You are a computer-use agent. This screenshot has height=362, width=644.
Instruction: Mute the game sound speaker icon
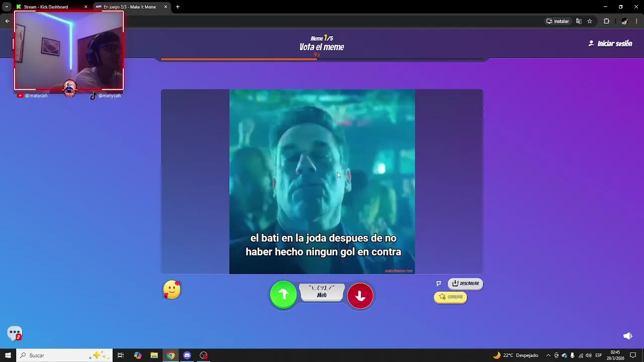627,336
